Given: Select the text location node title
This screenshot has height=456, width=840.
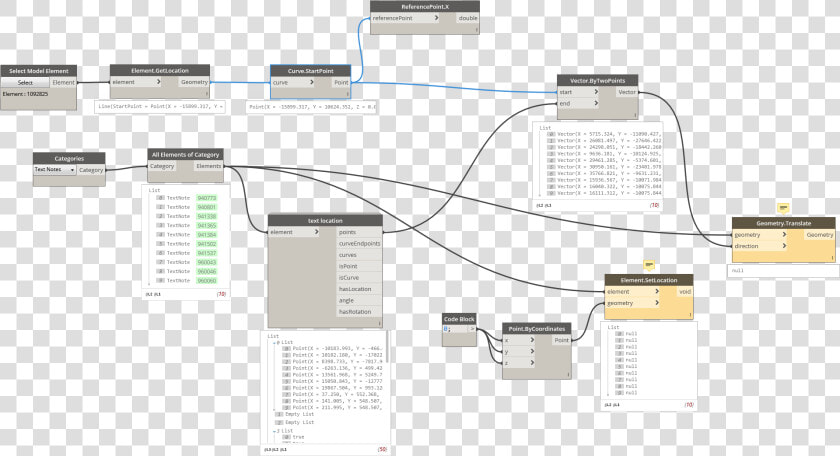Looking at the screenshot, I should (x=325, y=220).
